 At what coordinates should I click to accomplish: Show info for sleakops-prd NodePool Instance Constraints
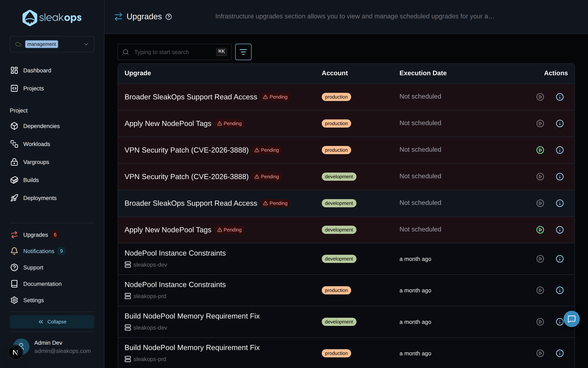pos(560,290)
